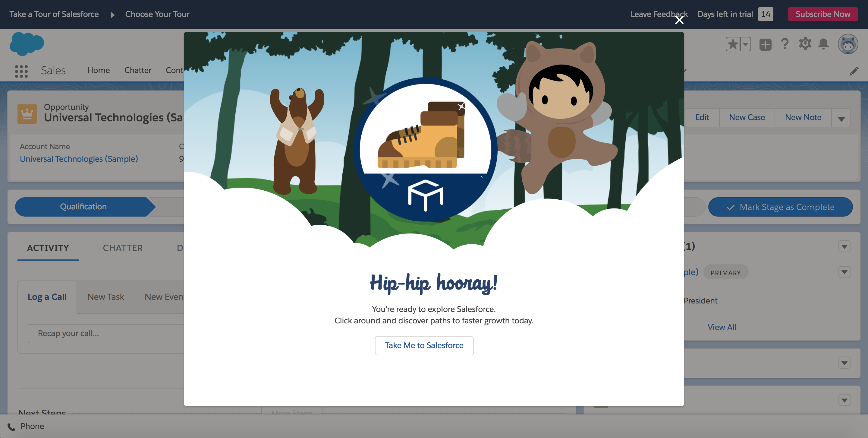Open the Favorites list dropdown

[x=745, y=44]
